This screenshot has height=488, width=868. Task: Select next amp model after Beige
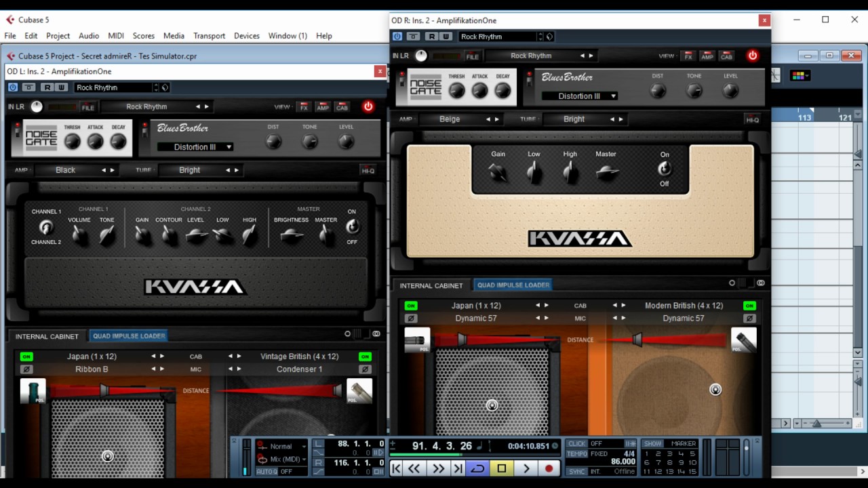496,119
